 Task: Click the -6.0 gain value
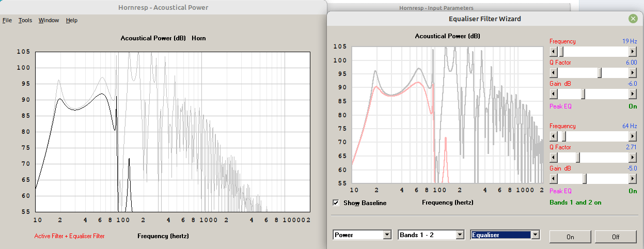coord(632,84)
